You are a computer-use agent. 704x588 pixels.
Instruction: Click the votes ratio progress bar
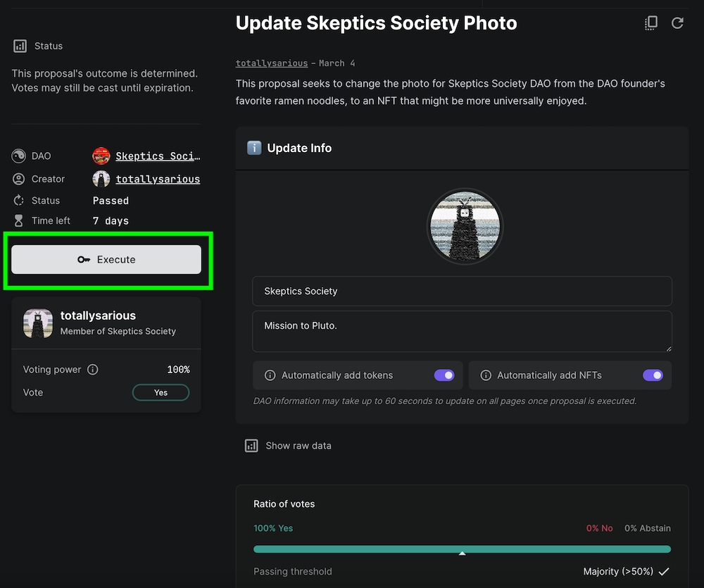coord(462,549)
